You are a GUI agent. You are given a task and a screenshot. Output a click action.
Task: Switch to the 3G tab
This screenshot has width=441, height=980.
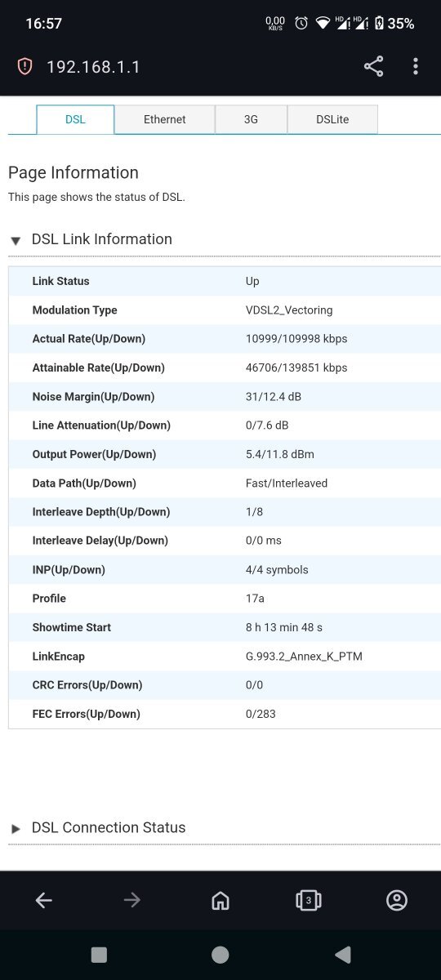[x=251, y=119]
